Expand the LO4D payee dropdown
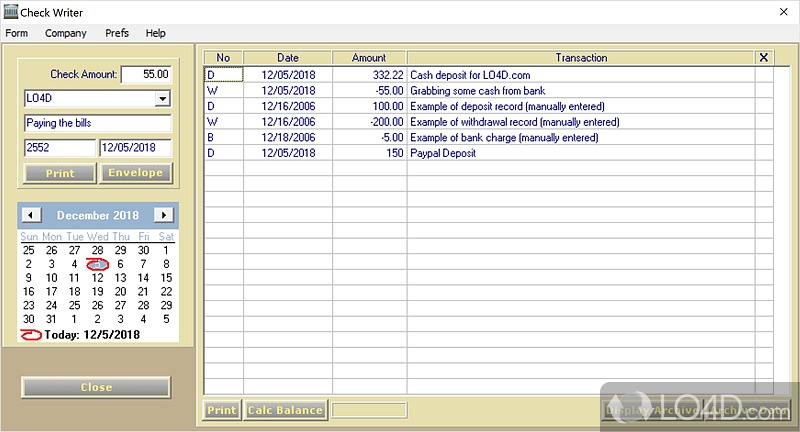The image size is (800, 432). coord(162,99)
